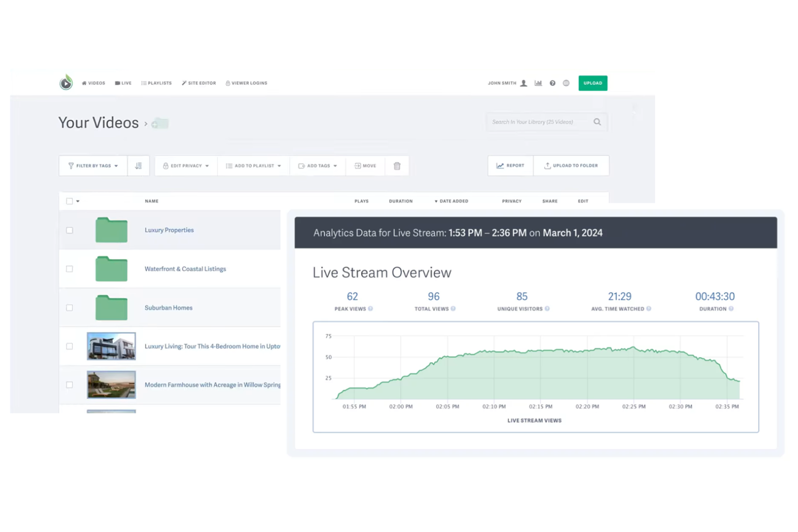Click the sort order icon next to Filter
This screenshot has width=798, height=532.
point(138,165)
